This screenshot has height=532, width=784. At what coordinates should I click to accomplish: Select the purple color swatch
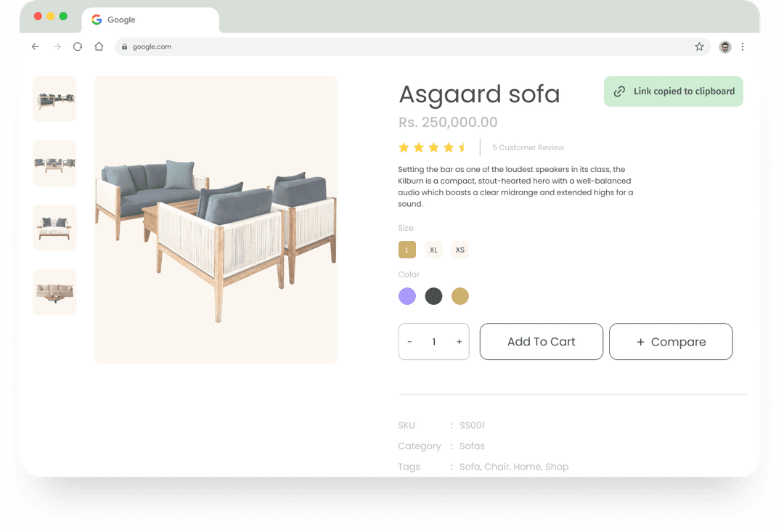[x=407, y=296]
